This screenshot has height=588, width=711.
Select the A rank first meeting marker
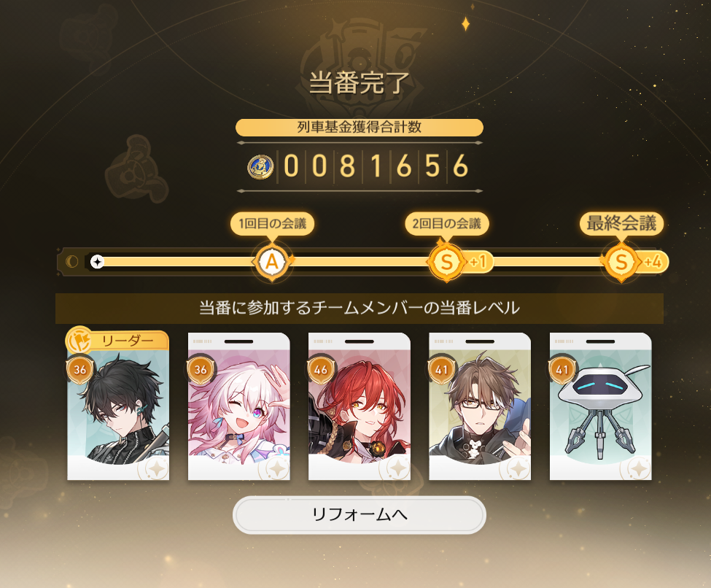tap(271, 262)
